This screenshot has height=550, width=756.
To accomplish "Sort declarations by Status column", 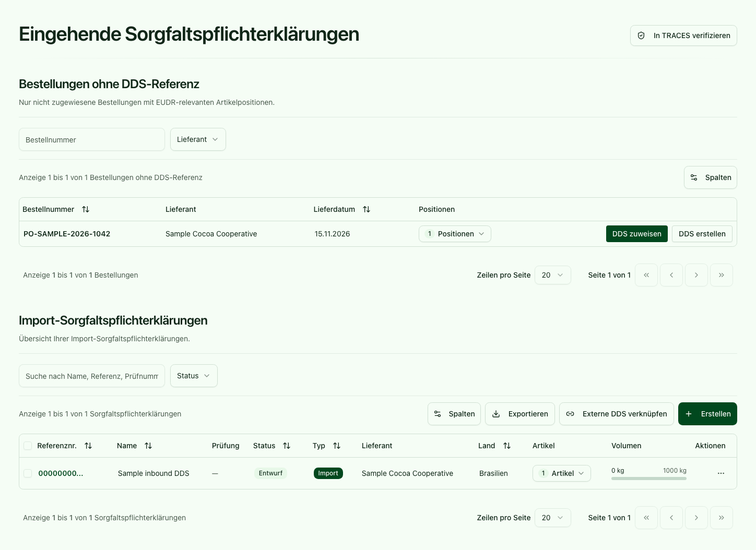I will (x=287, y=446).
